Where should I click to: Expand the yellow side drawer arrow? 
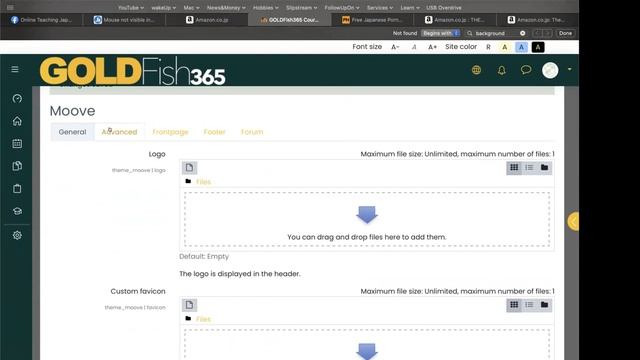[x=573, y=222]
